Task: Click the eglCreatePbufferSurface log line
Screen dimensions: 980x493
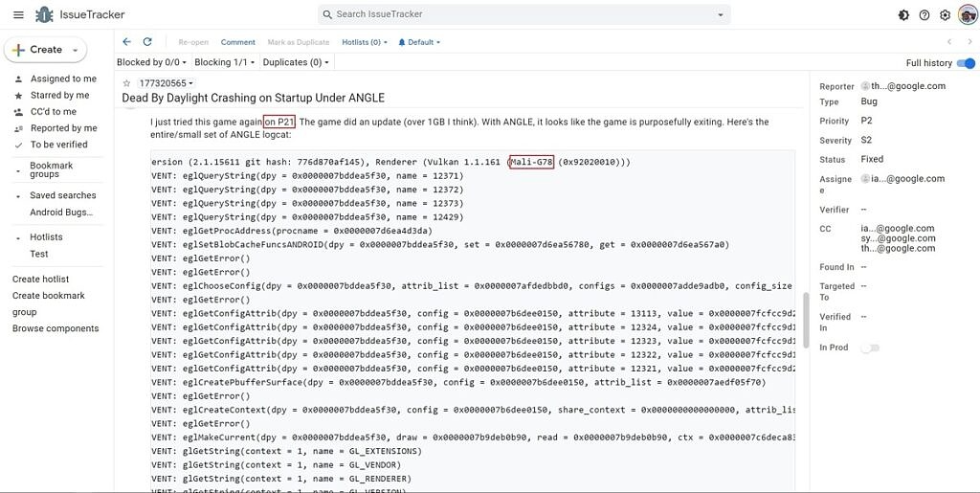Action: click(458, 382)
